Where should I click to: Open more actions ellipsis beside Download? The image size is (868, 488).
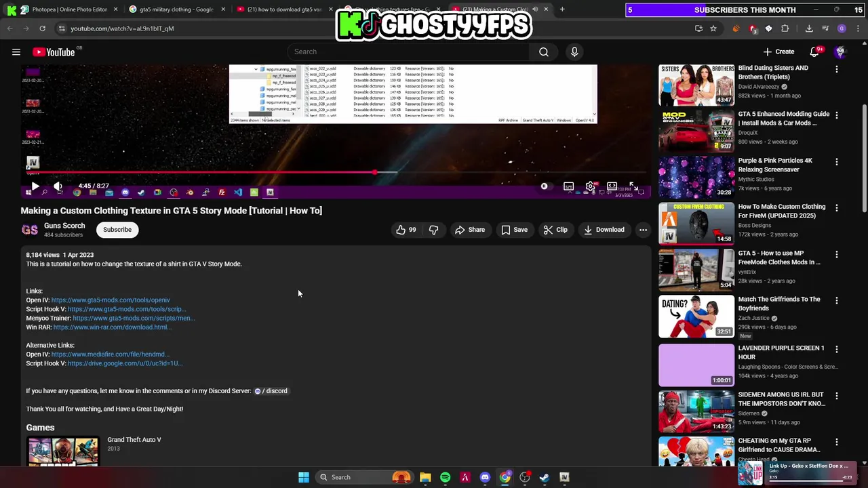[x=643, y=230]
